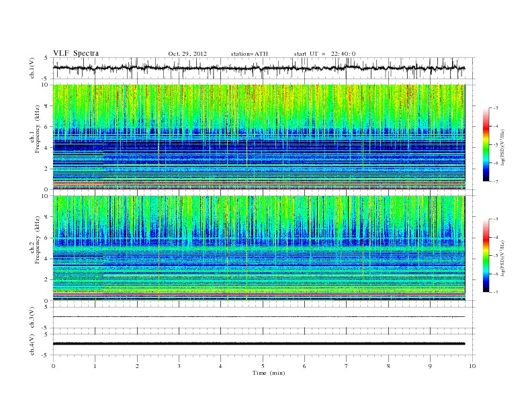Image resolution: width=532 pixels, height=411 pixels.
Task: Click the "10" frequency tick of ch.1 spectrogram
Action: coord(46,85)
